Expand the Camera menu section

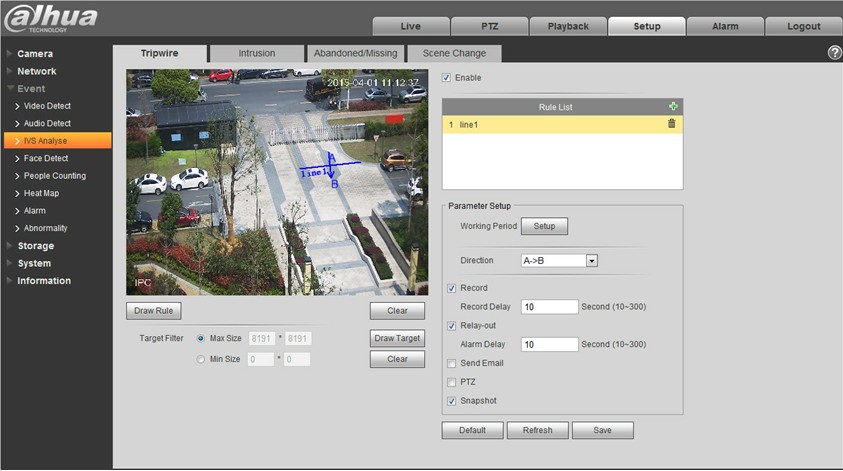click(35, 53)
